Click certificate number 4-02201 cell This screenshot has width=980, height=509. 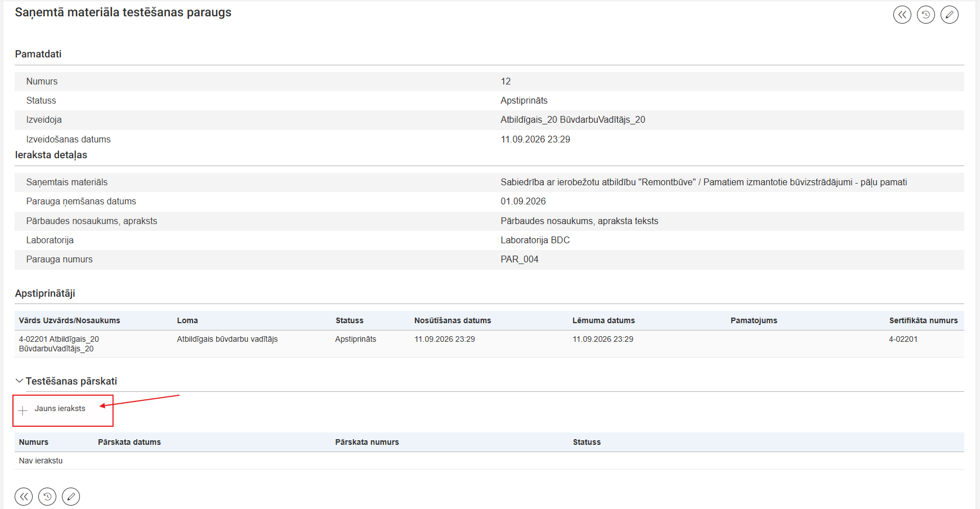click(903, 339)
